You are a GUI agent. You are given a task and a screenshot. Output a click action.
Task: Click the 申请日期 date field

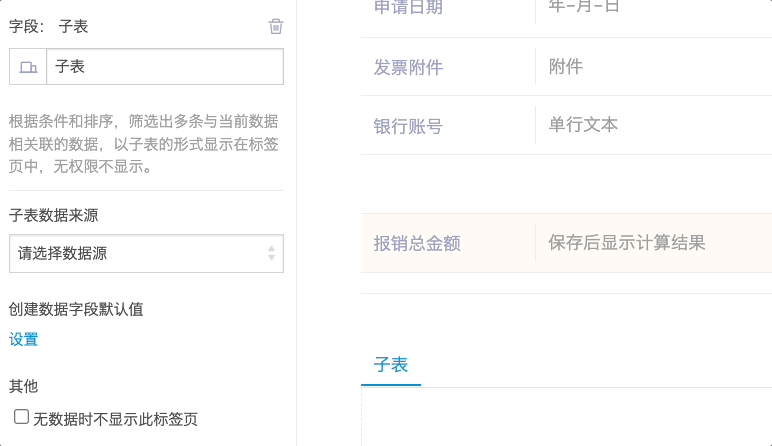[654, 8]
